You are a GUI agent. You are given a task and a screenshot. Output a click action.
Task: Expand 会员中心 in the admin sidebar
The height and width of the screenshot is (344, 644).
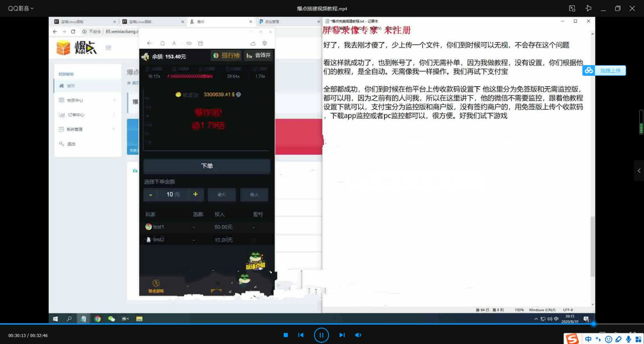(x=87, y=100)
